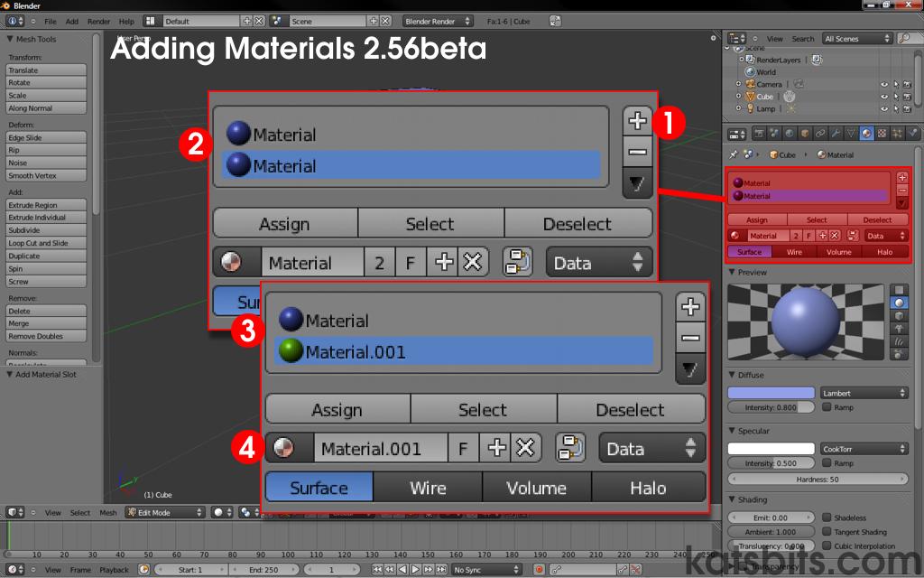The width and height of the screenshot is (924, 578).
Task: Open the Lambert diffuse shader dropdown
Action: point(864,393)
